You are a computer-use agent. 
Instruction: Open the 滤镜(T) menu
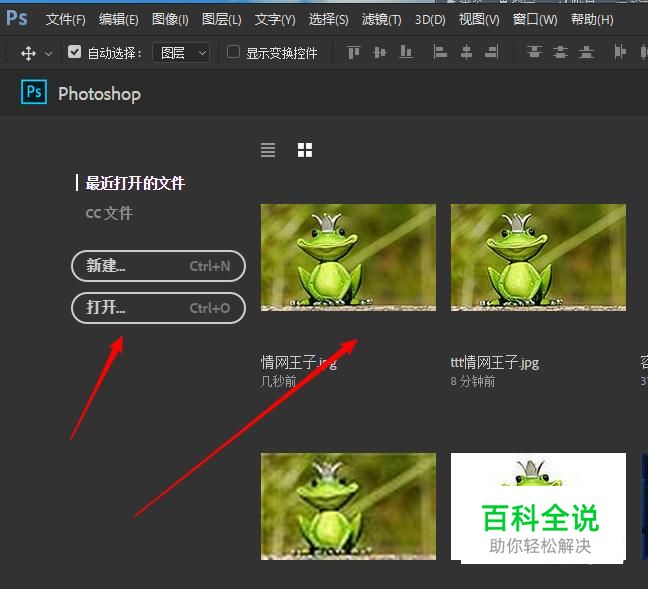coord(381,19)
